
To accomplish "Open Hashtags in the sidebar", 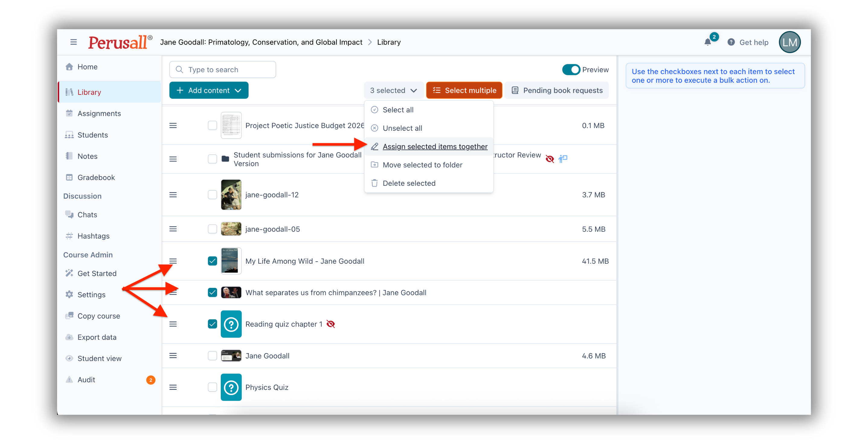I will point(93,236).
